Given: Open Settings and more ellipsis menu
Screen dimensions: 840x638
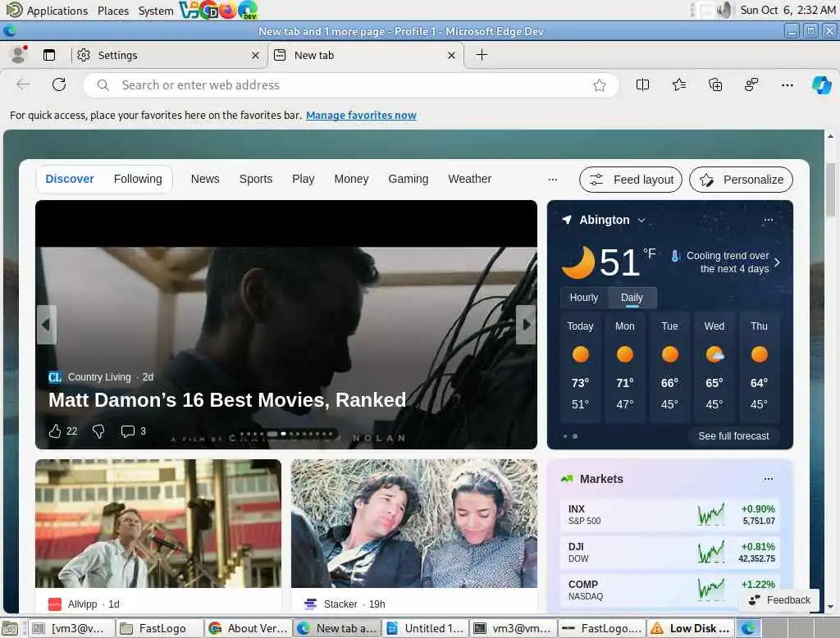Looking at the screenshot, I should [787, 84].
